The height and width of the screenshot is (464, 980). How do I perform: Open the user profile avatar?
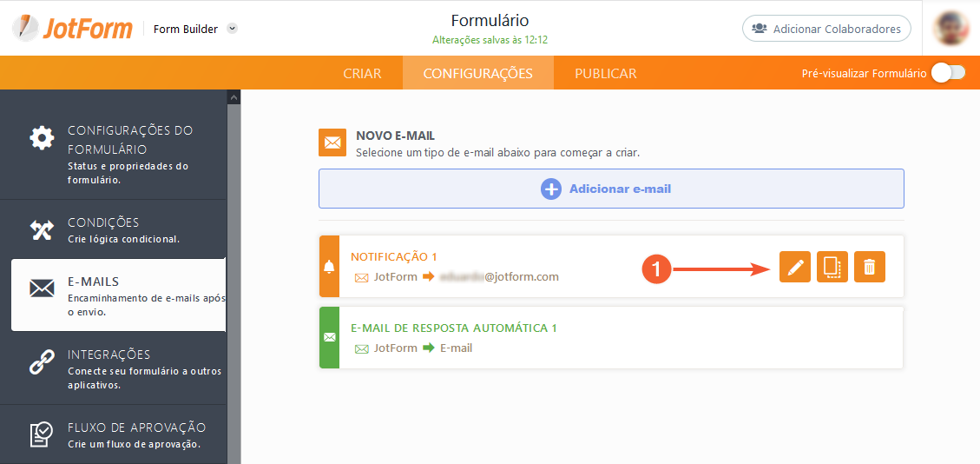[950, 28]
